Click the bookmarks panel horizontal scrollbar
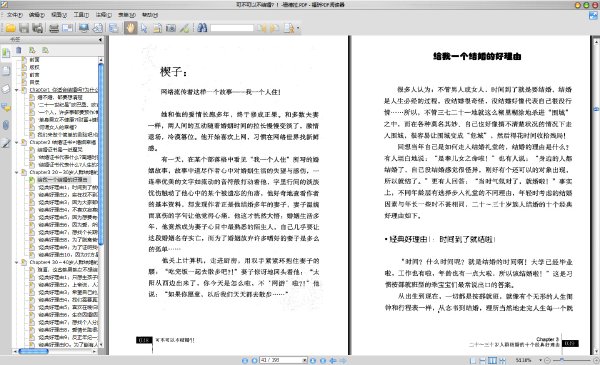Viewport: 600px width, 365px height. tap(34, 351)
